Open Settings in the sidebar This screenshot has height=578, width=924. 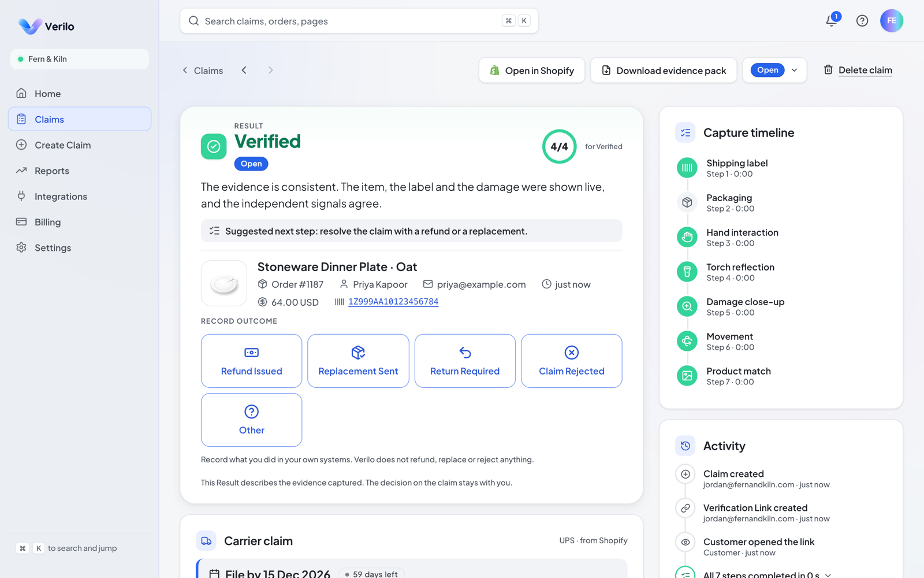80,248
